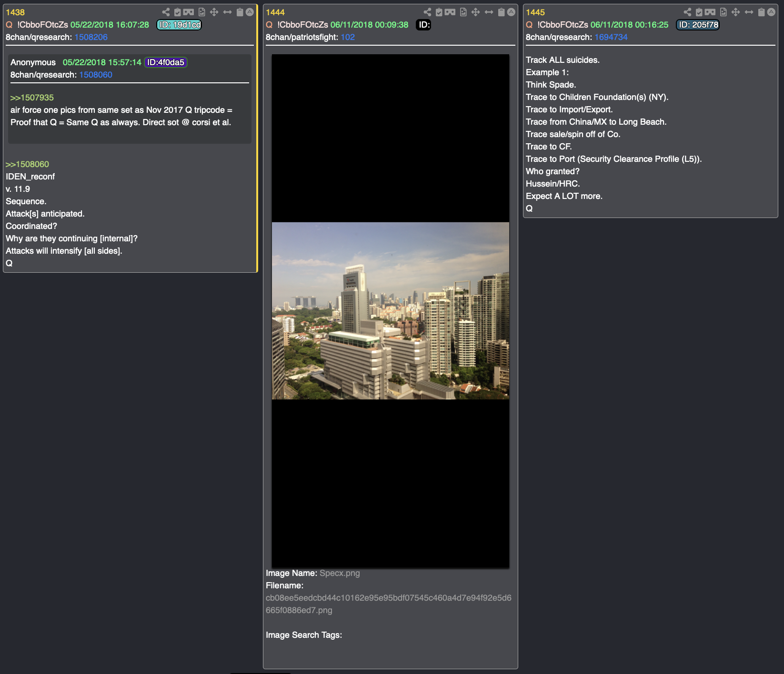The width and height of the screenshot is (784, 674).
Task: Click the tripcode !CbboFOtcZs on post 1438
Action: (x=43, y=25)
